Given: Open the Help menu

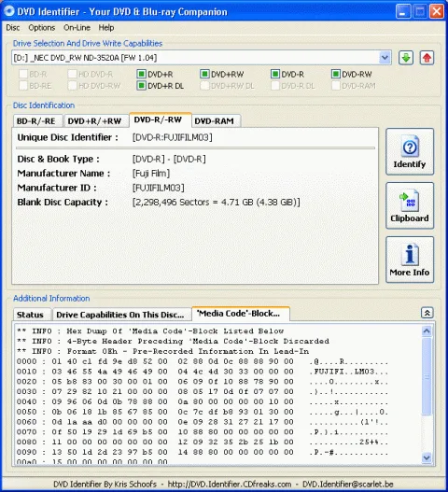Looking at the screenshot, I should [x=106, y=28].
